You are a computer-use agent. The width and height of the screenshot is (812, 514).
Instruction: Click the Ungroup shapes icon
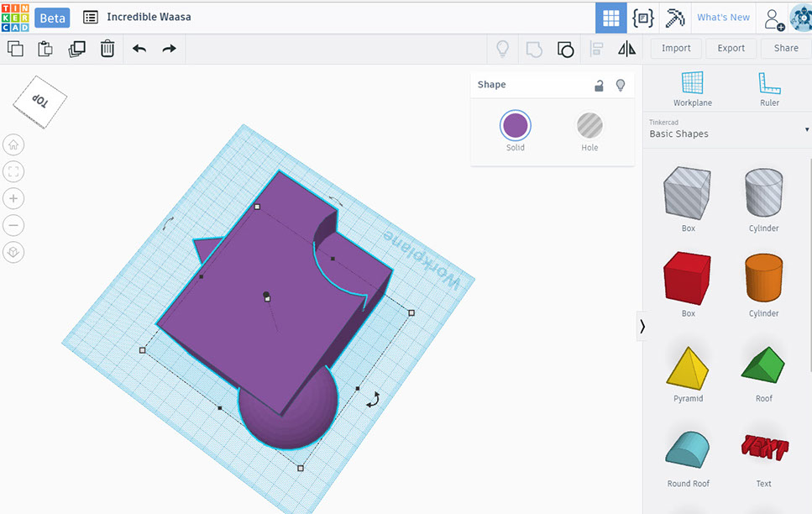click(x=565, y=50)
